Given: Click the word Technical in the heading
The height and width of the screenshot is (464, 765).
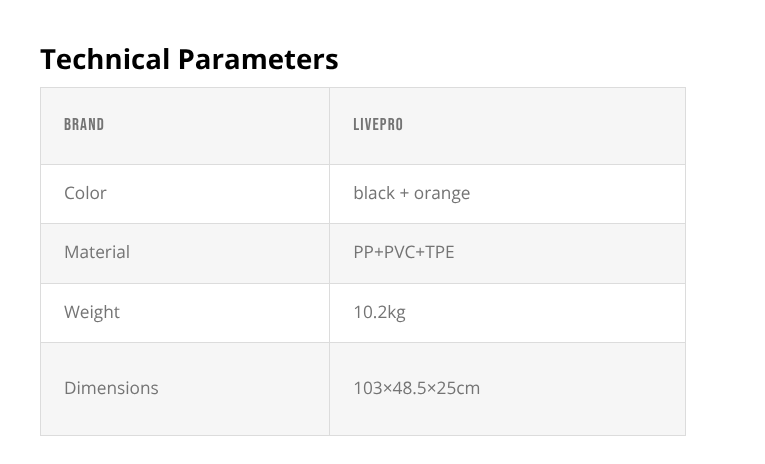Looking at the screenshot, I should [x=105, y=60].
